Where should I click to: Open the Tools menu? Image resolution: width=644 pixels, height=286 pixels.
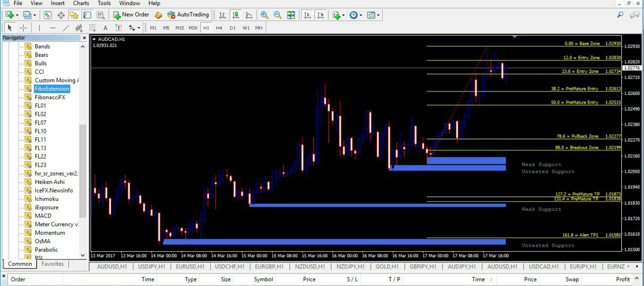(104, 3)
